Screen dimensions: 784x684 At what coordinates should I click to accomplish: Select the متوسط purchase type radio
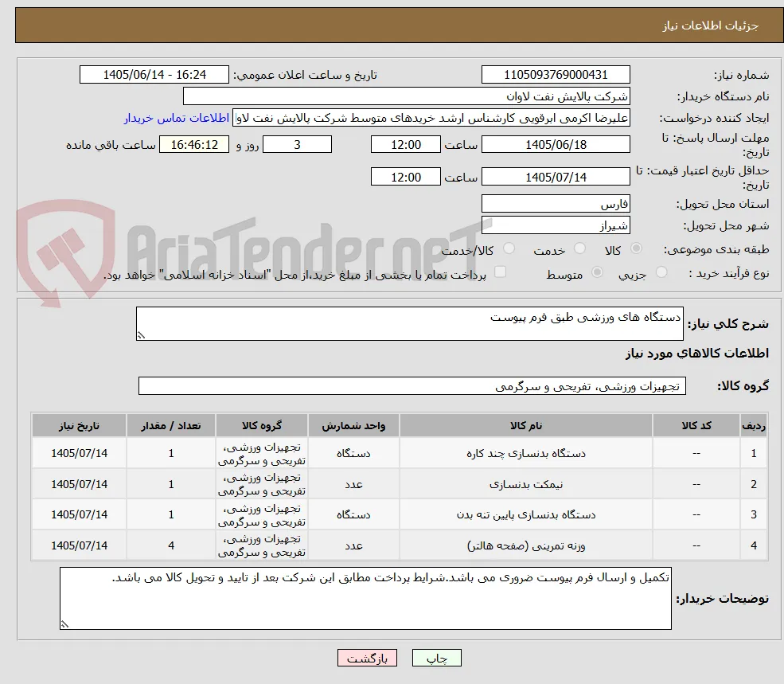pyautogui.click(x=597, y=272)
